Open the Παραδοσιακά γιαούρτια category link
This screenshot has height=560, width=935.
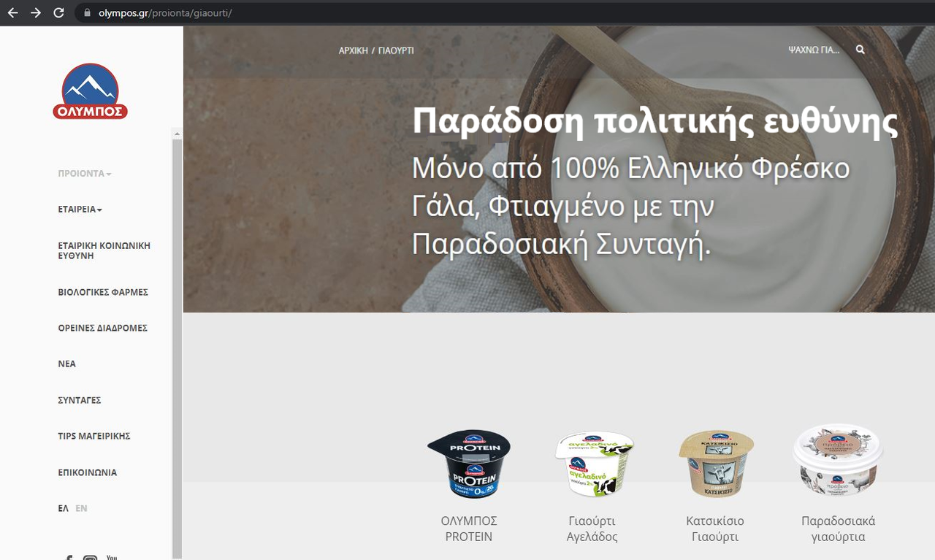[x=839, y=529]
